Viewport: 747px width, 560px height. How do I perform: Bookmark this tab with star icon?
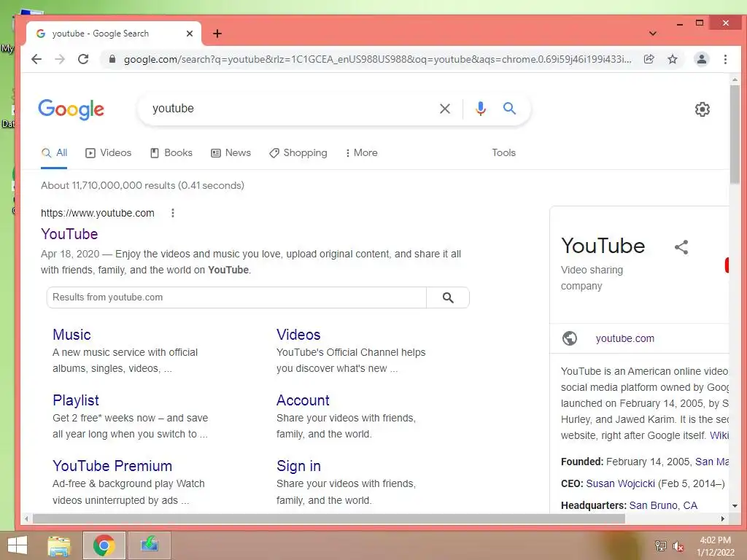pos(672,59)
